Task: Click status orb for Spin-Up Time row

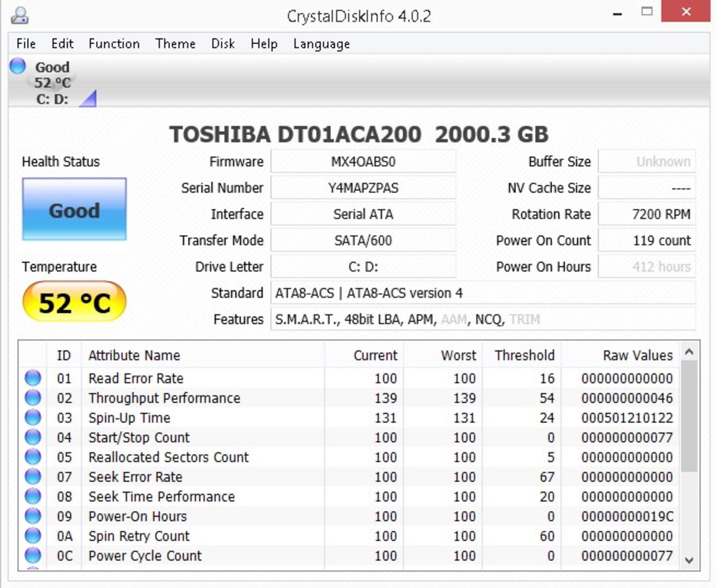Action: (x=33, y=417)
